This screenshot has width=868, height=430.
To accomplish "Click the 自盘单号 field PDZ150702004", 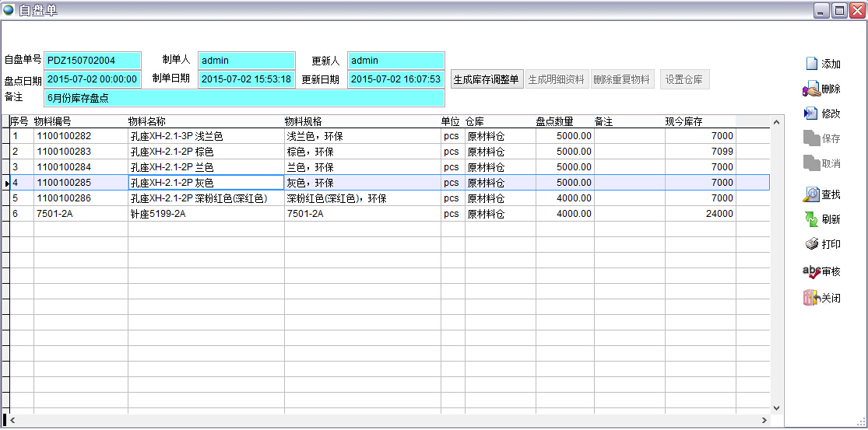I will (93, 61).
